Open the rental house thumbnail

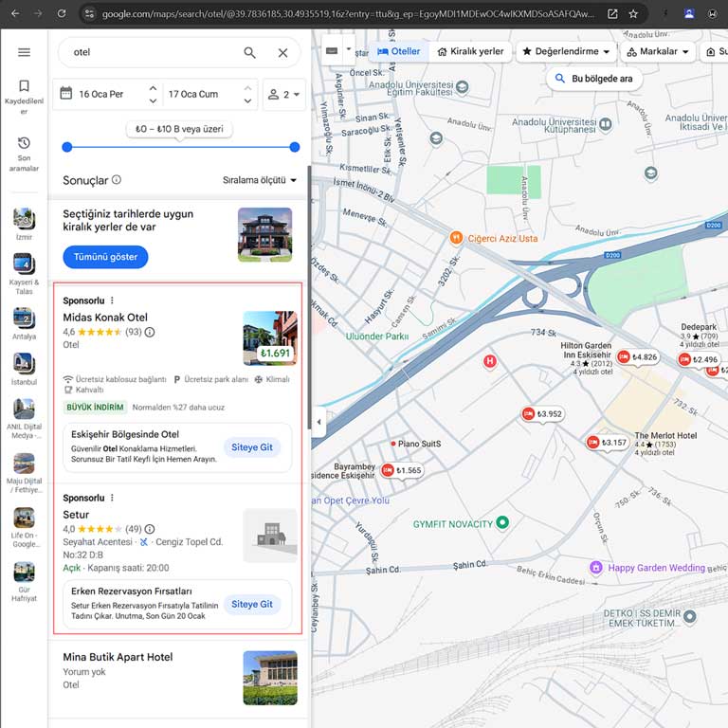coord(265,235)
